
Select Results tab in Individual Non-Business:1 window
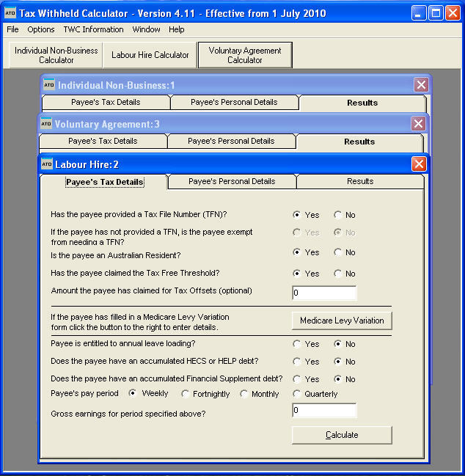tap(362, 103)
